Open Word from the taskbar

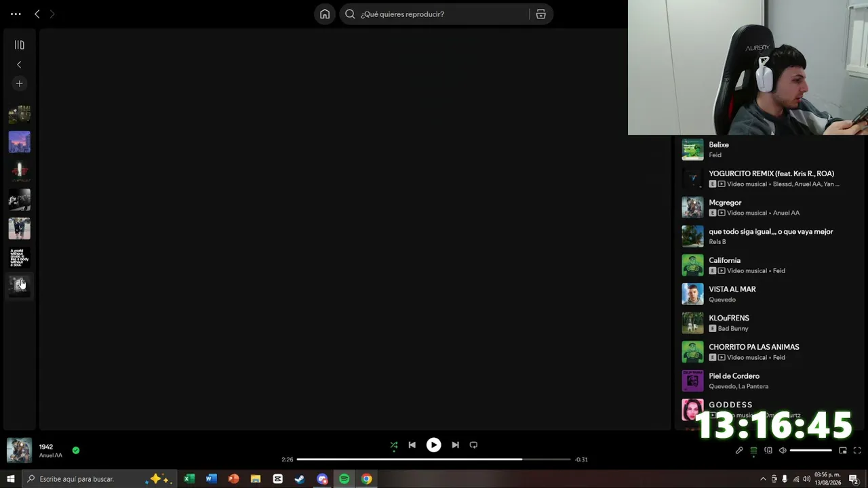[212, 479]
